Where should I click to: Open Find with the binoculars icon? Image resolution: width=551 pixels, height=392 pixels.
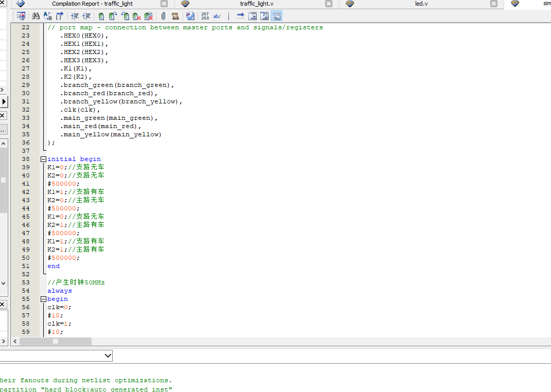(35, 16)
